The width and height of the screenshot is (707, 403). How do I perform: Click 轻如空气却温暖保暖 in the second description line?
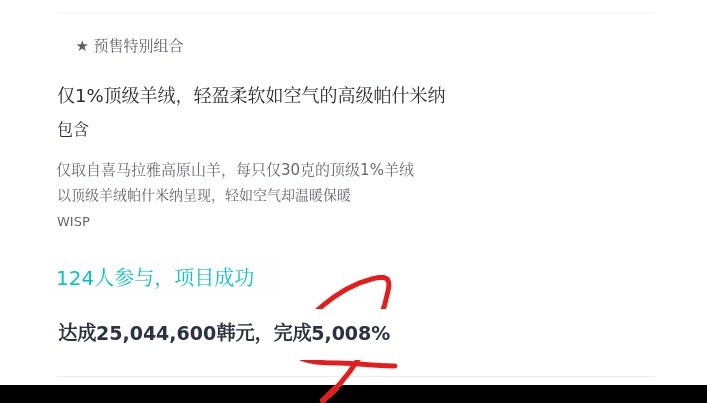288,196
